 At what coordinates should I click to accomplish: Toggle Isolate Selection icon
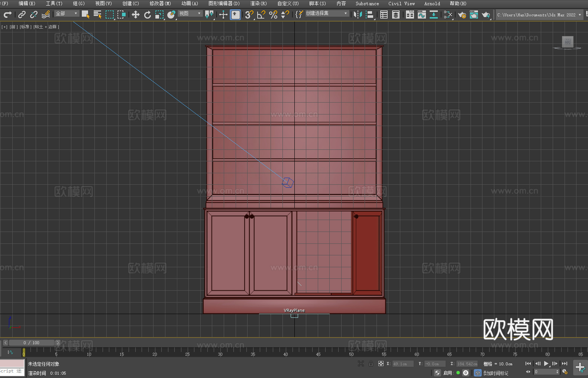361,364
